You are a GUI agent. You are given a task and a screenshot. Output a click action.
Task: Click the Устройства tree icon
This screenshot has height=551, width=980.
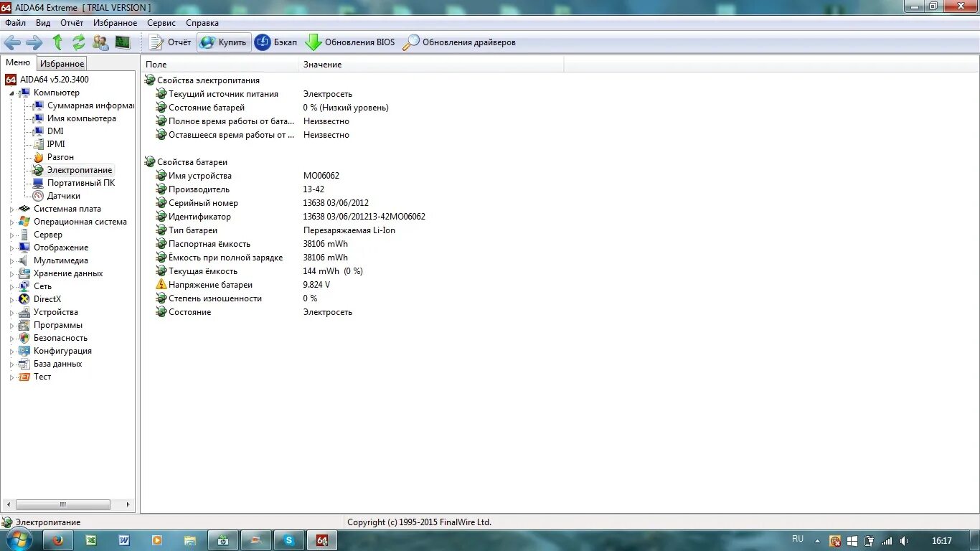[24, 312]
